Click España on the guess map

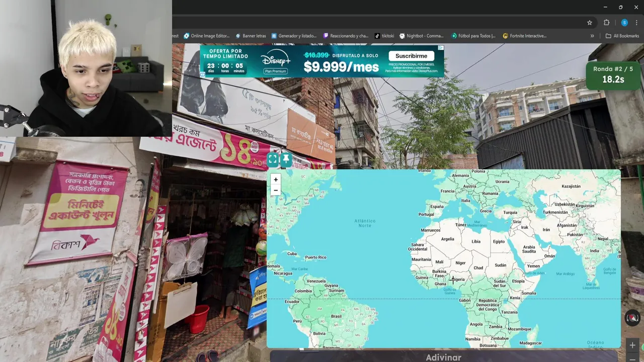click(437, 207)
